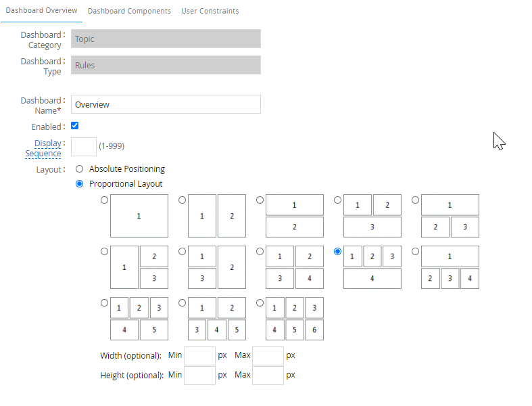
Task: Choose the two side-by-side columns layout thumbnail
Action: pos(216,216)
